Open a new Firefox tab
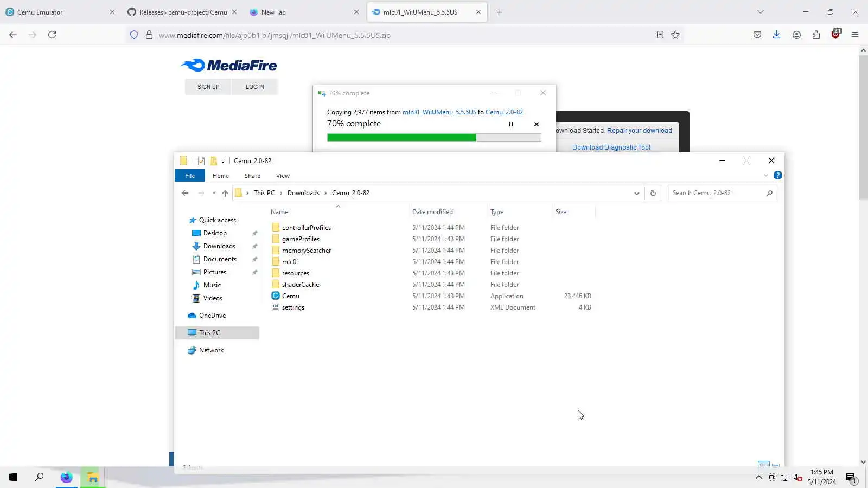 (x=499, y=12)
